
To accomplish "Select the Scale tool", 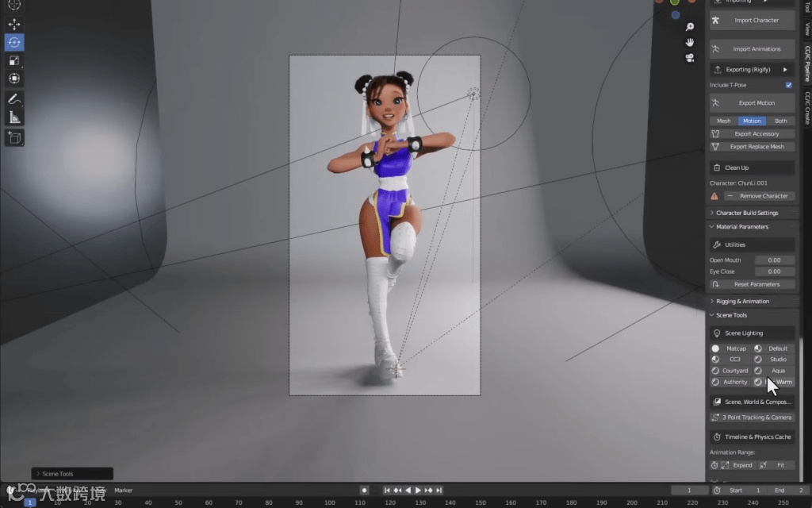I will point(14,60).
